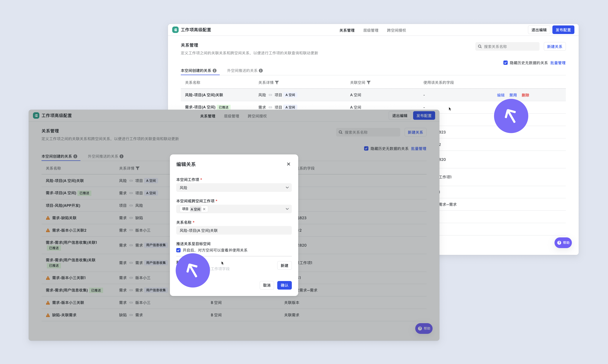This screenshot has width=608, height=364.
Task: Click the green app logo in the rear window
Action: (x=175, y=30)
